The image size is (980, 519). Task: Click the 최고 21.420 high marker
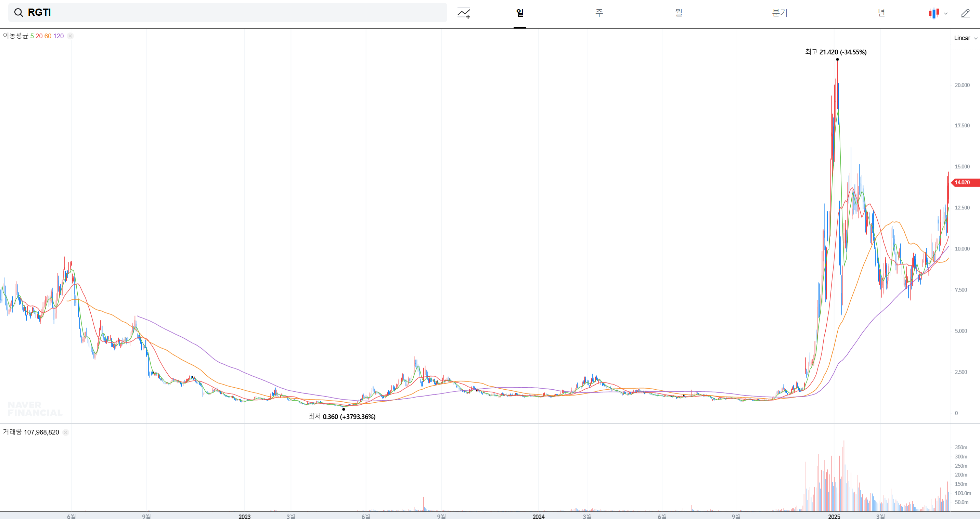[x=836, y=52]
